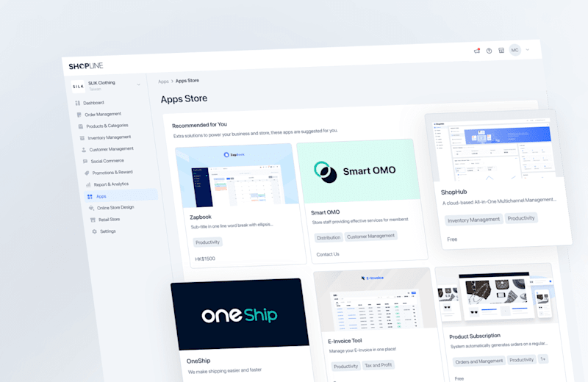Click the Zapbook app title
The image size is (588, 382).
tap(201, 217)
